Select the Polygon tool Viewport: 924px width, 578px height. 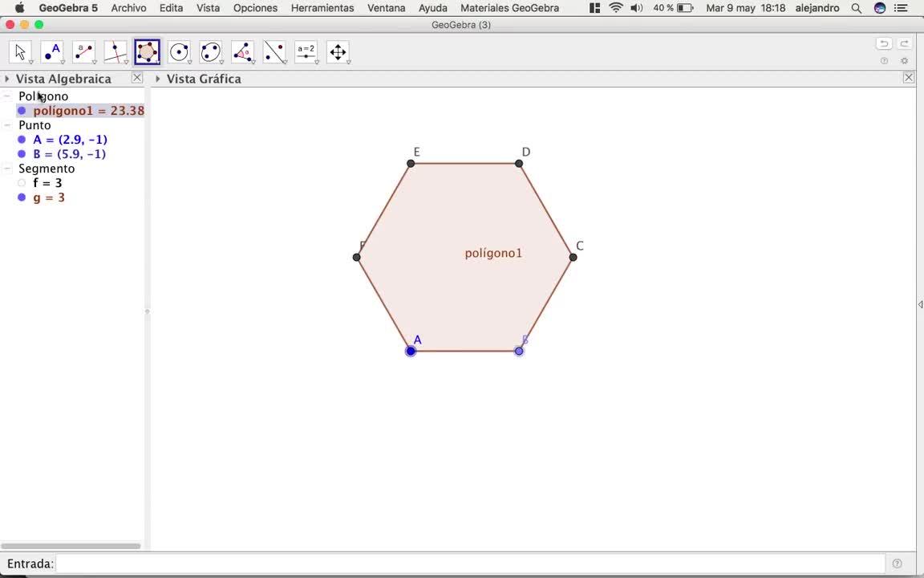[148, 52]
